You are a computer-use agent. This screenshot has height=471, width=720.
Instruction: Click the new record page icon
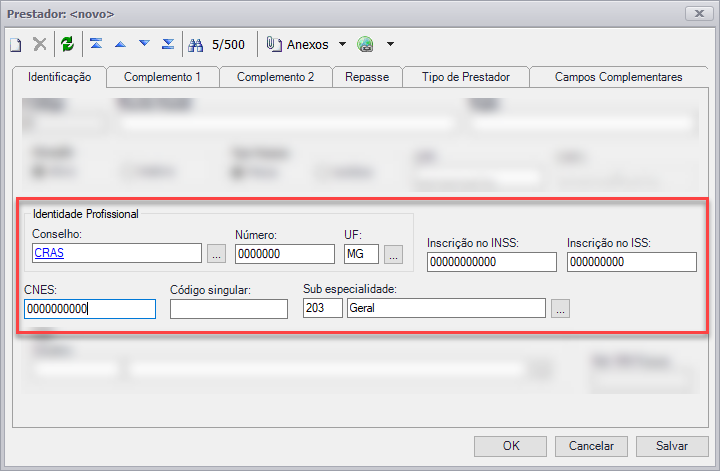16,45
